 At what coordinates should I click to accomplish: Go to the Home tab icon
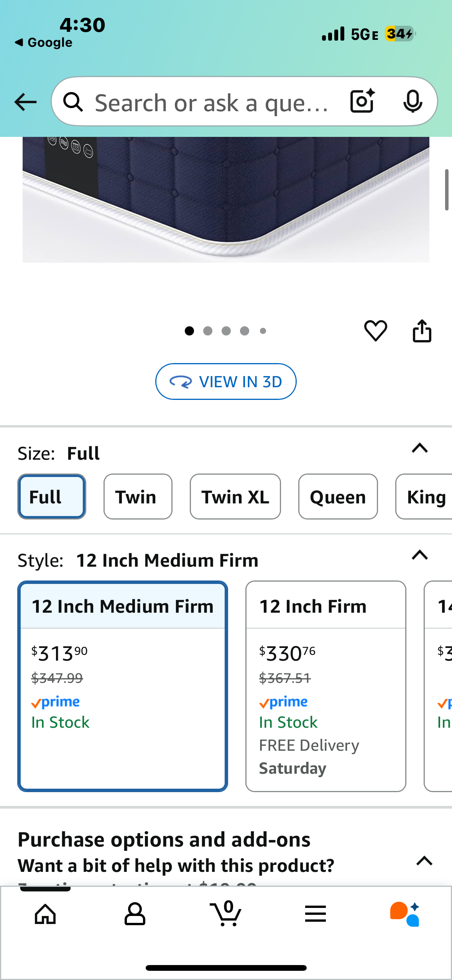(45, 914)
